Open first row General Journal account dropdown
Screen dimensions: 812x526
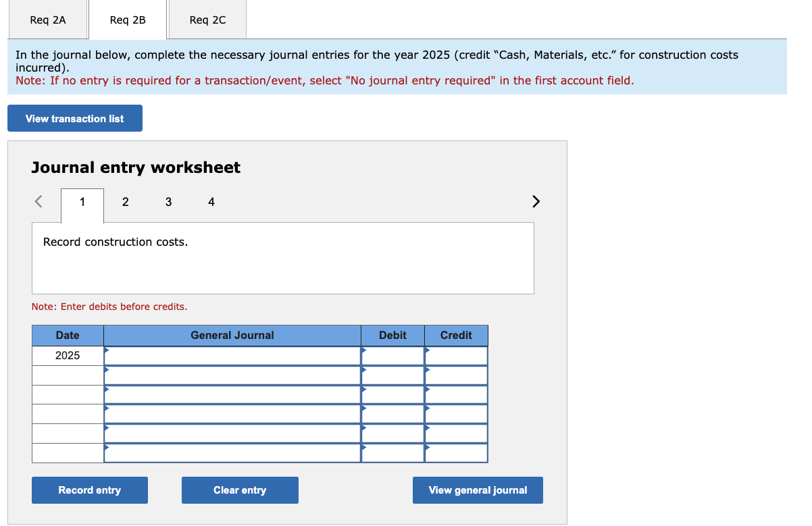[x=232, y=355]
